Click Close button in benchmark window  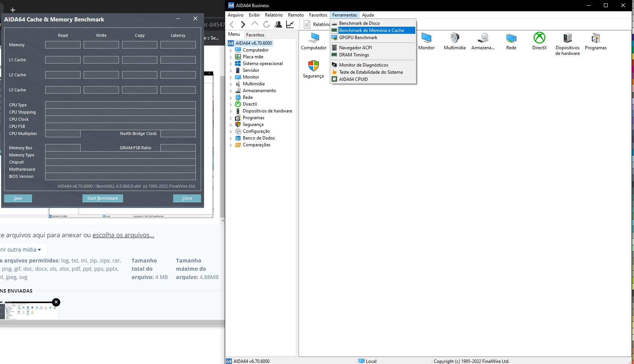tap(187, 198)
